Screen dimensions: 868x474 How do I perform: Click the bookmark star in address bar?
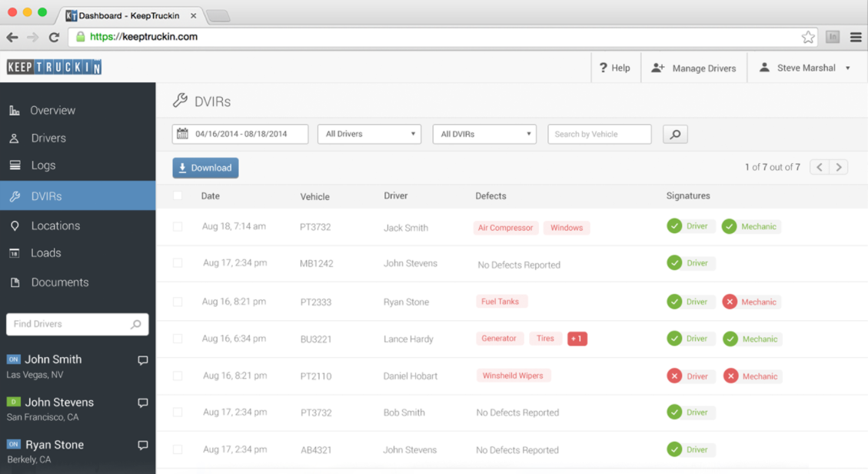[807, 37]
